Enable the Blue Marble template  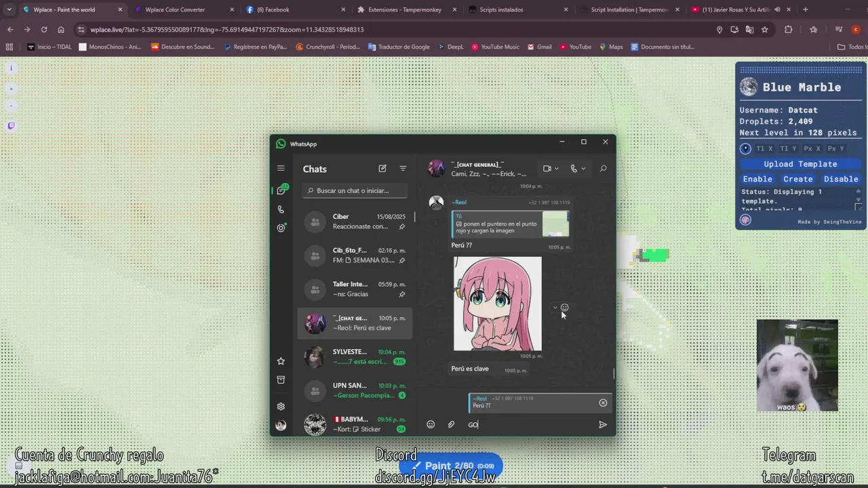tap(757, 179)
